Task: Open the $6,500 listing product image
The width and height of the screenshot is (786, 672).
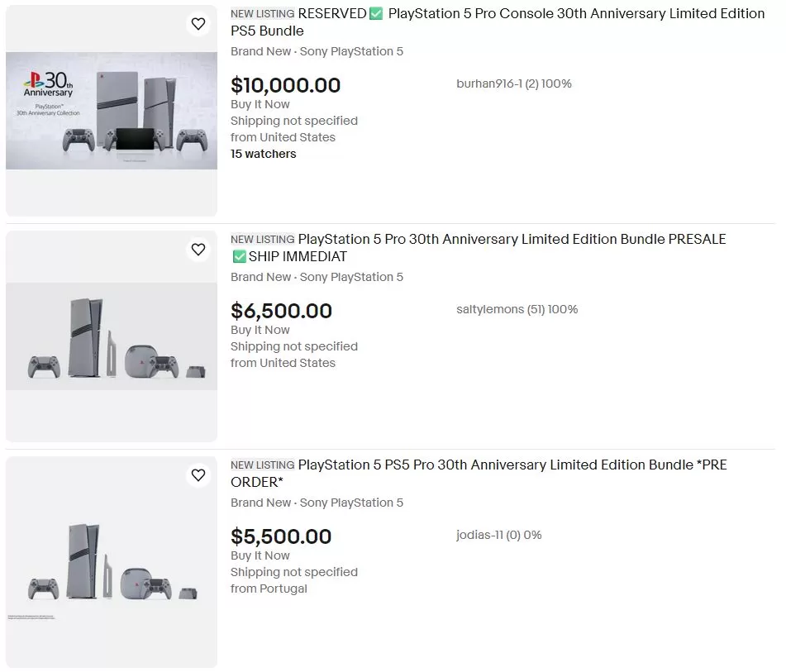Action: tap(112, 336)
